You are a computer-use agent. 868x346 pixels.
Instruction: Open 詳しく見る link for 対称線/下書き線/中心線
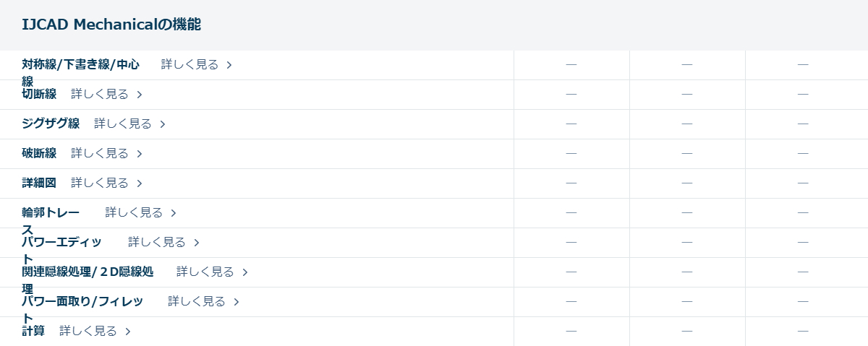[x=190, y=64]
